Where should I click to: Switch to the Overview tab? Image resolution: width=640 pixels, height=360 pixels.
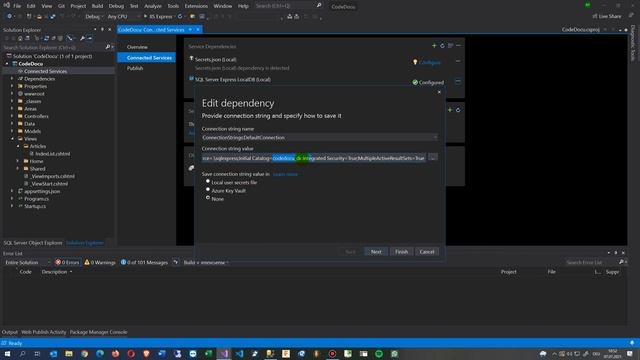(x=137, y=47)
